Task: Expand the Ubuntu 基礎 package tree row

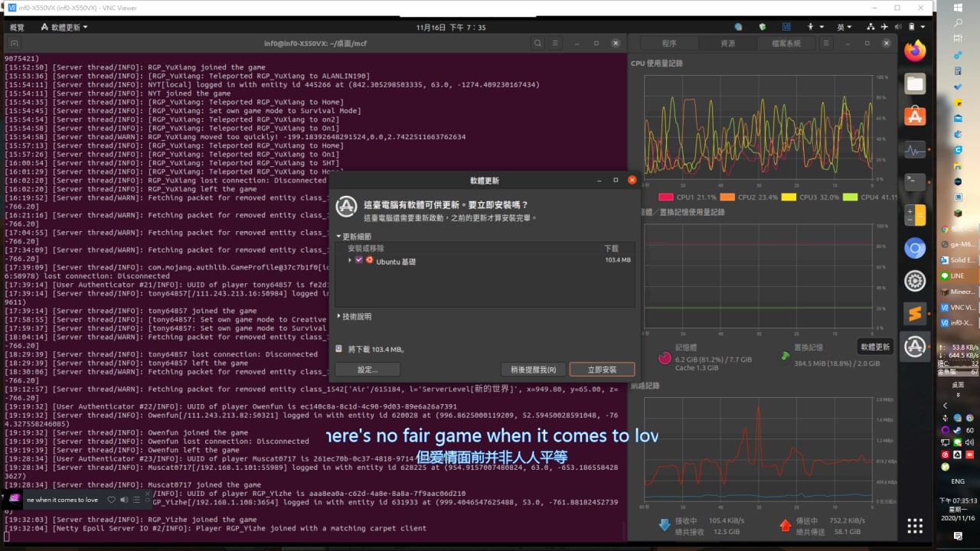Action: point(350,260)
